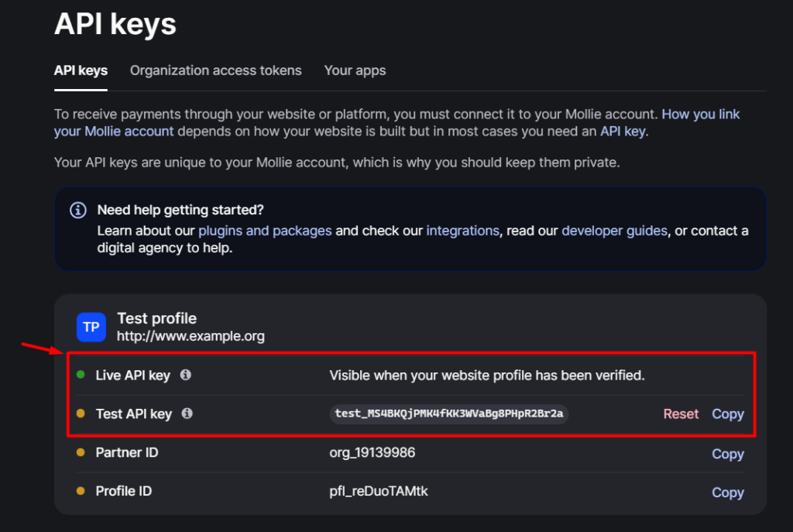Select the API keys tab
793x532 pixels.
click(81, 70)
